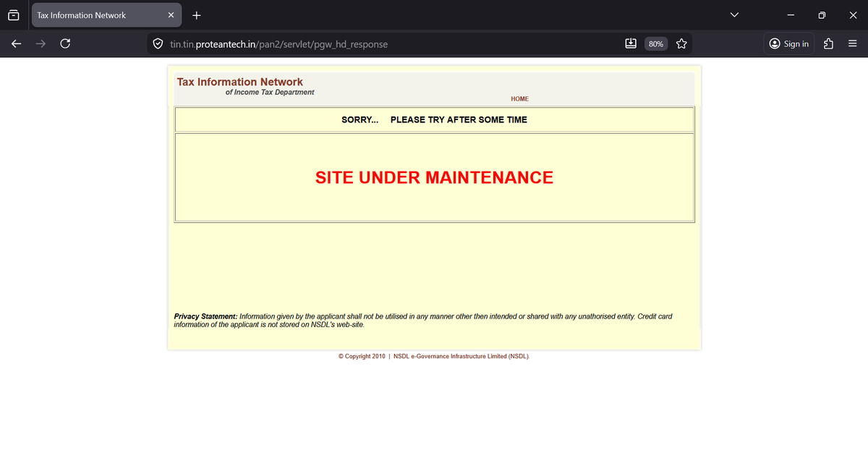Click the Firefox View icon
868x453 pixels.
[14, 15]
